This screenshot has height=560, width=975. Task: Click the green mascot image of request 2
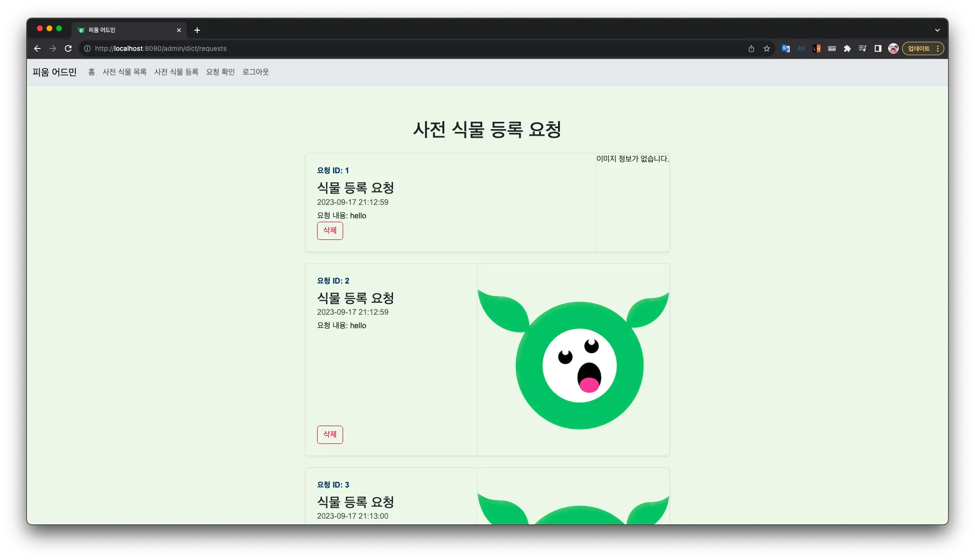coord(573,360)
